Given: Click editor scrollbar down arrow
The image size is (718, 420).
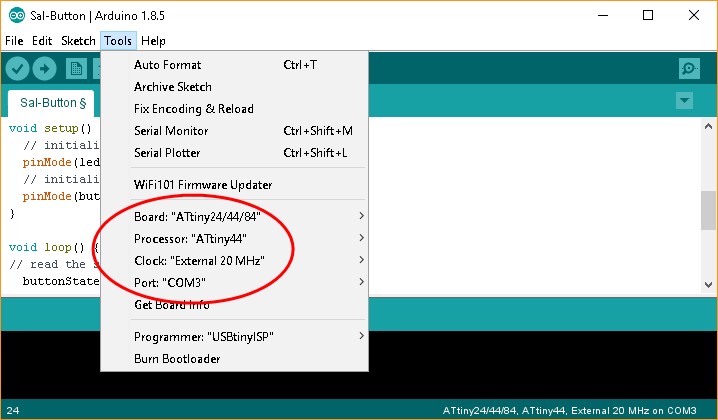Looking at the screenshot, I should [708, 284].
